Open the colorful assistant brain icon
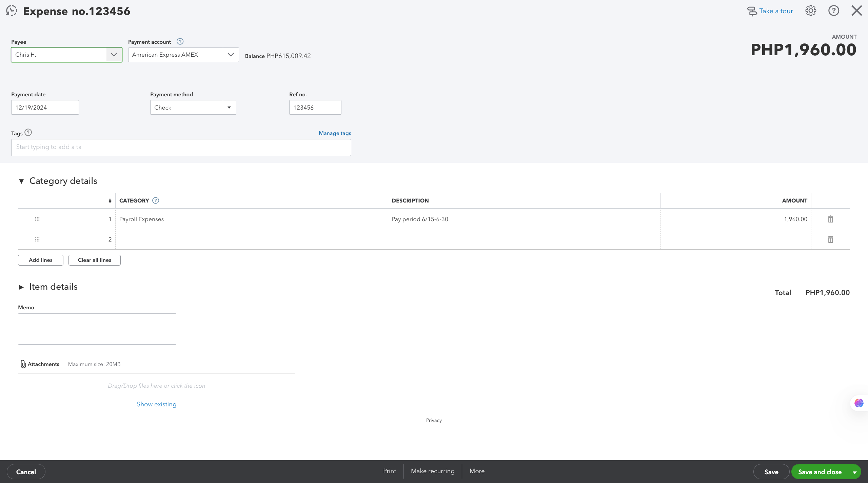 pos(859,403)
